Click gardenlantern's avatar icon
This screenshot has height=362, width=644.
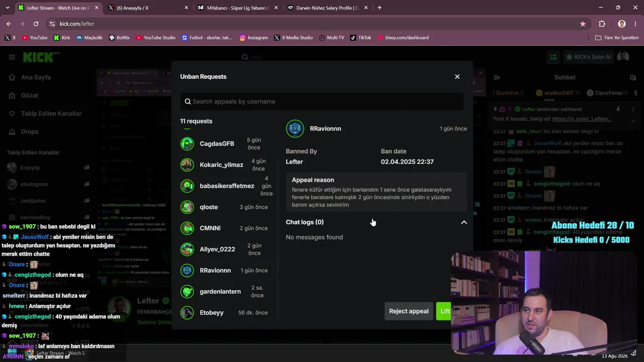(x=187, y=292)
